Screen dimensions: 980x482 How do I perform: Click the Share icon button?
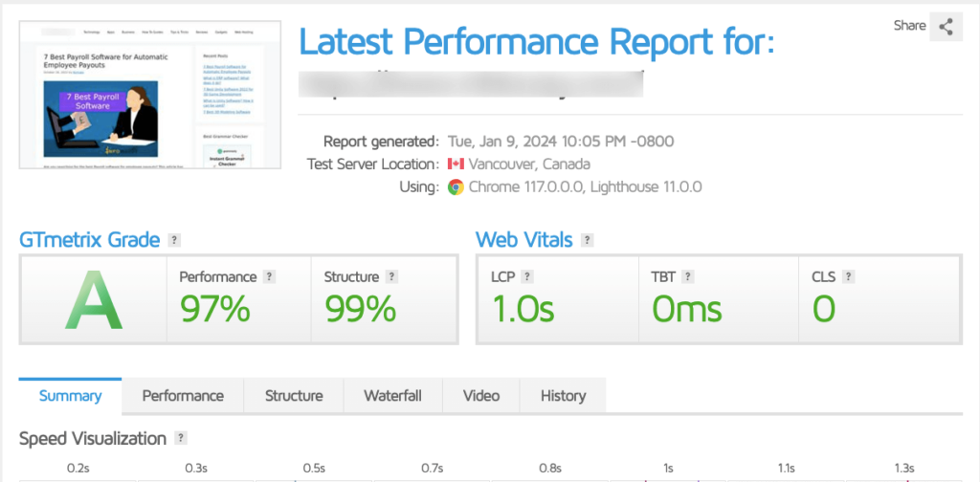tap(946, 26)
